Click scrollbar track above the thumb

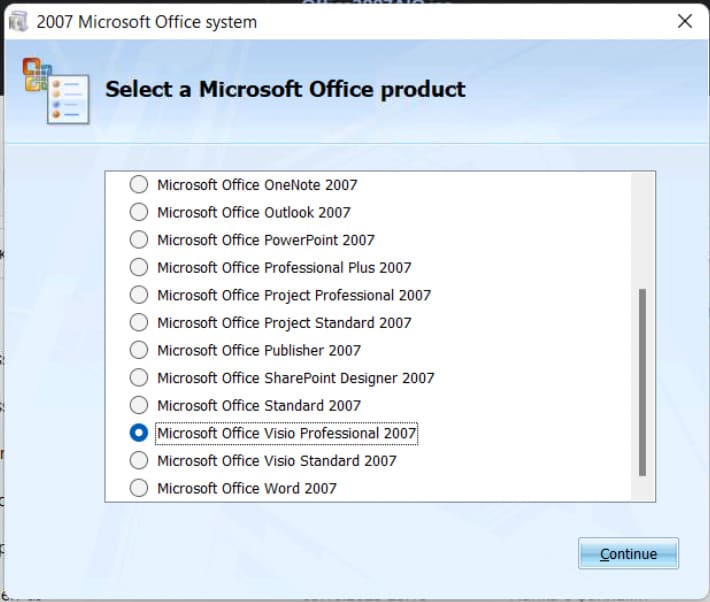click(x=642, y=230)
